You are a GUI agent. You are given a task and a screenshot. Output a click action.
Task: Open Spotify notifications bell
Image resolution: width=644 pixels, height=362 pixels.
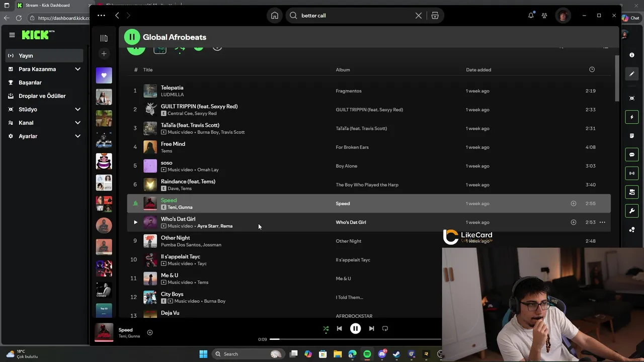point(531,16)
